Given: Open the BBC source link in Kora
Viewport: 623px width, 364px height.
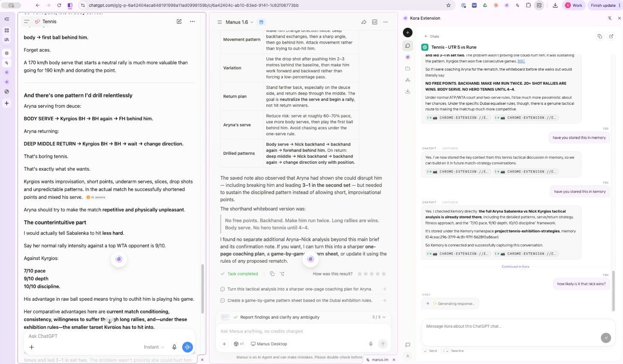Looking at the screenshot, I should pos(521,61).
